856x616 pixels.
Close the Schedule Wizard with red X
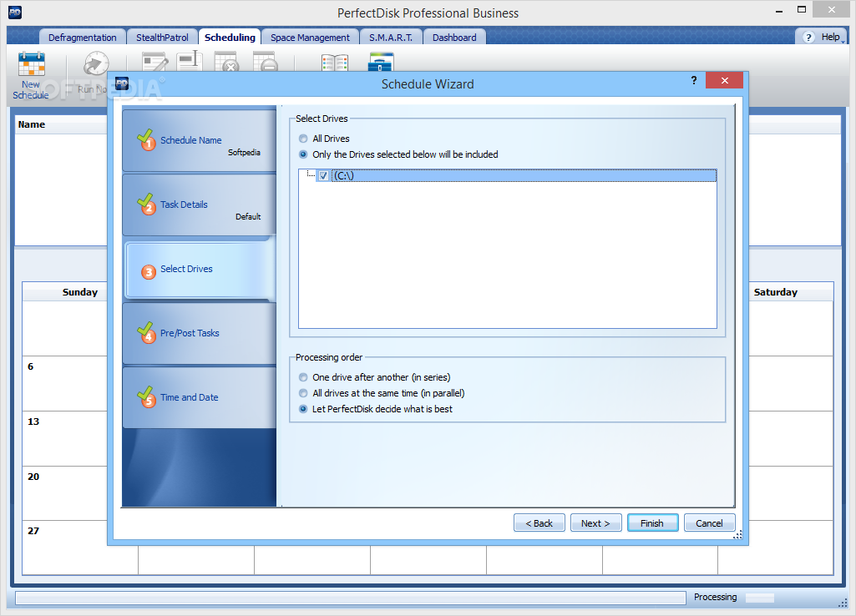pos(724,80)
